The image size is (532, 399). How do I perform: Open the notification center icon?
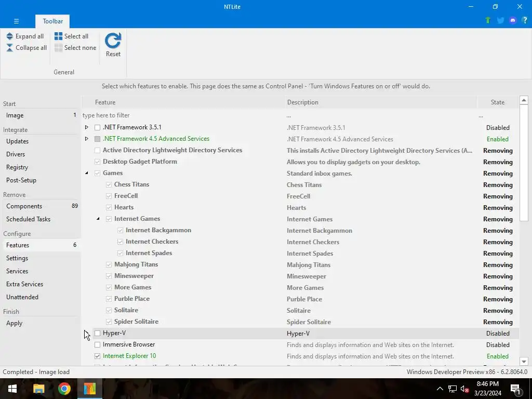tap(516, 389)
